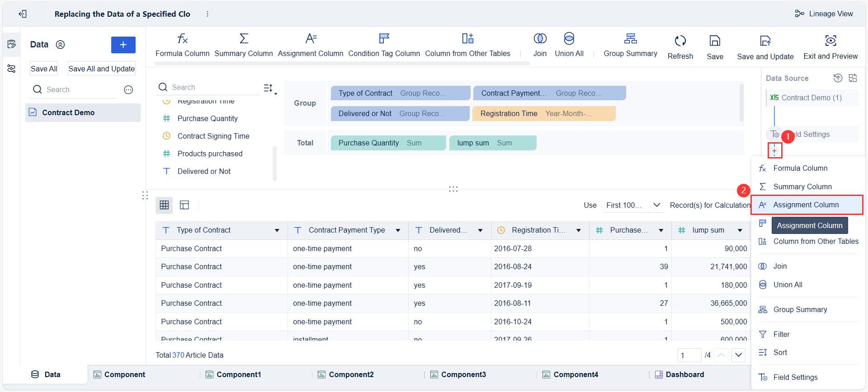Open the Registration Time column header dropdown
The height and width of the screenshot is (392, 868).
click(578, 230)
